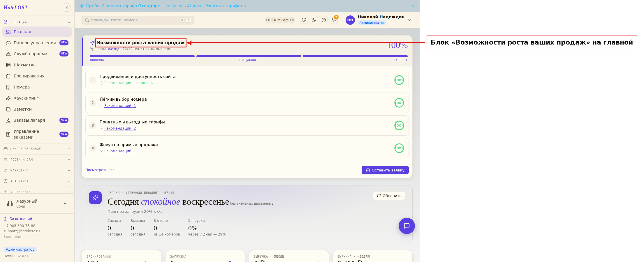Click the briefing sparkle icon tile

tap(95, 198)
